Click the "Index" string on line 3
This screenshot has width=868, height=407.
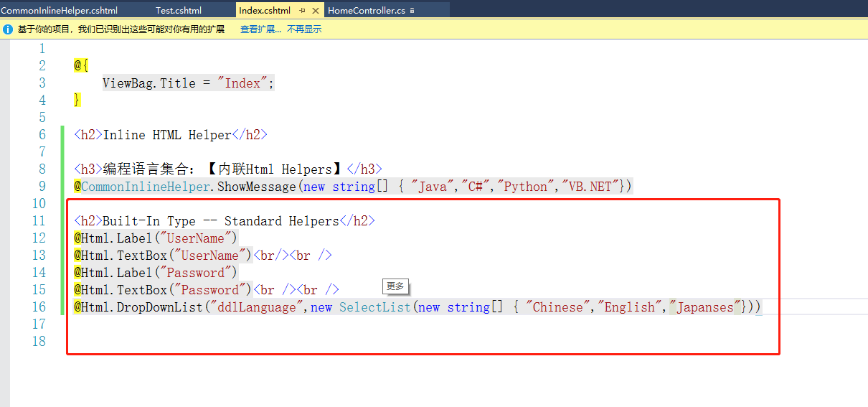pyautogui.click(x=243, y=83)
